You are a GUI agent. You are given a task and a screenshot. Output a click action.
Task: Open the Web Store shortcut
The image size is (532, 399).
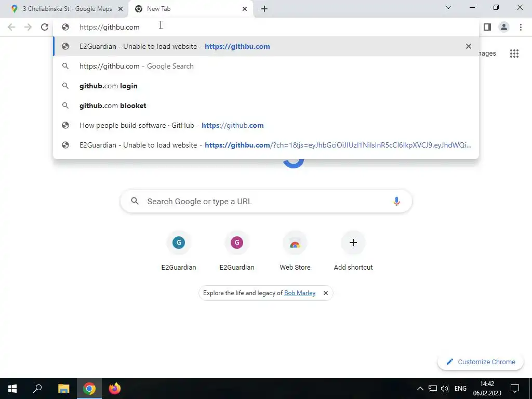(295, 251)
